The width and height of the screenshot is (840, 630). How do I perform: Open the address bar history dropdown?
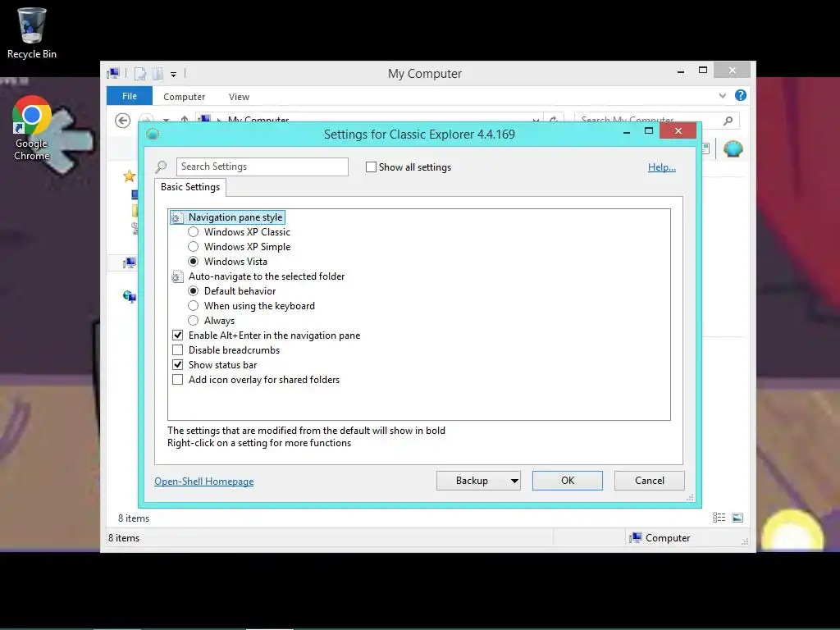pos(535,120)
